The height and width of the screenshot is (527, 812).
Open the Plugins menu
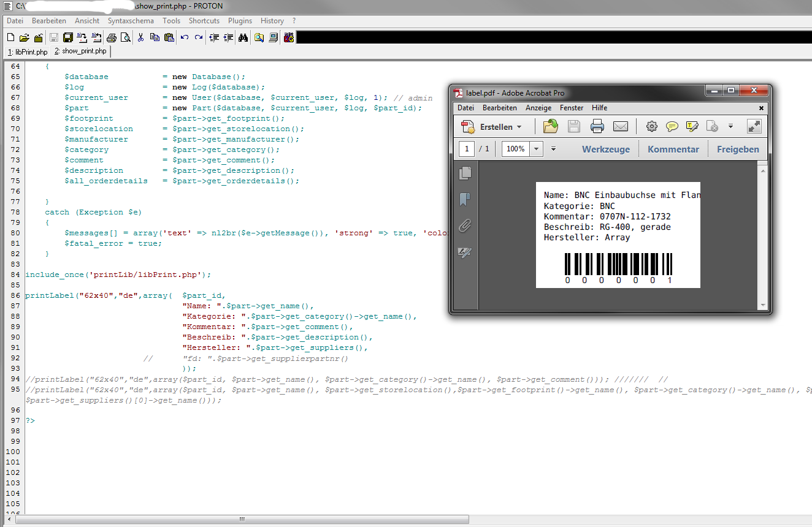tap(240, 21)
